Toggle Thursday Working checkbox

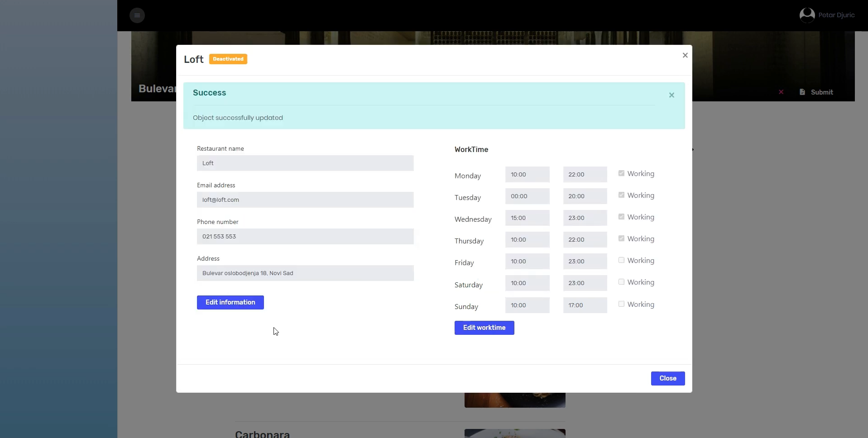point(621,238)
